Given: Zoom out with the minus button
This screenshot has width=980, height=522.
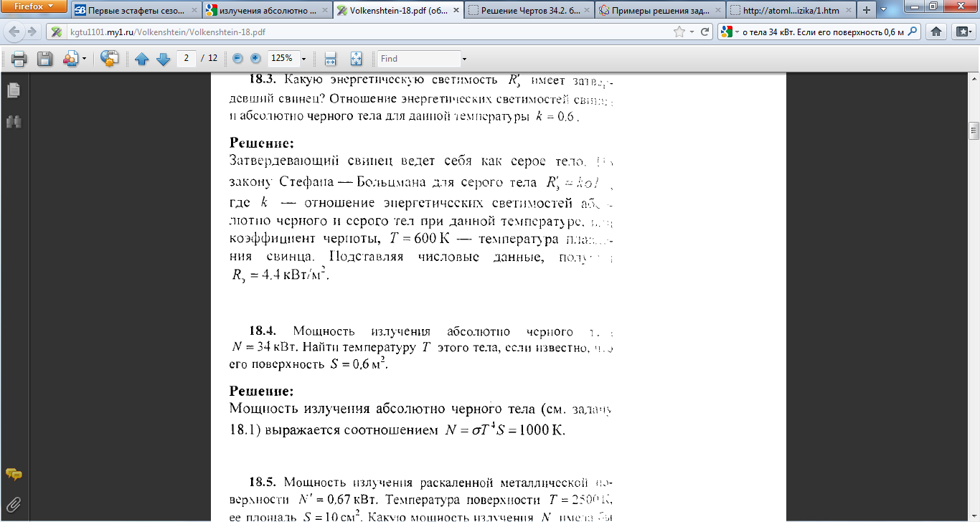Looking at the screenshot, I should [238, 59].
